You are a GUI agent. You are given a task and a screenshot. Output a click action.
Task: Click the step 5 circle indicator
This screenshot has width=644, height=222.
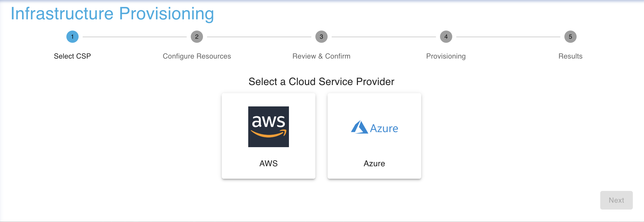coord(570,36)
